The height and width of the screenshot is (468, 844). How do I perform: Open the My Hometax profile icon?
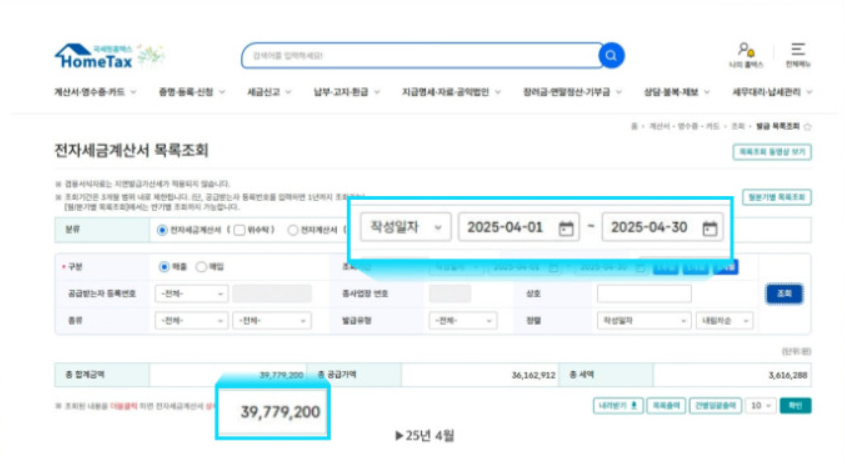(746, 55)
